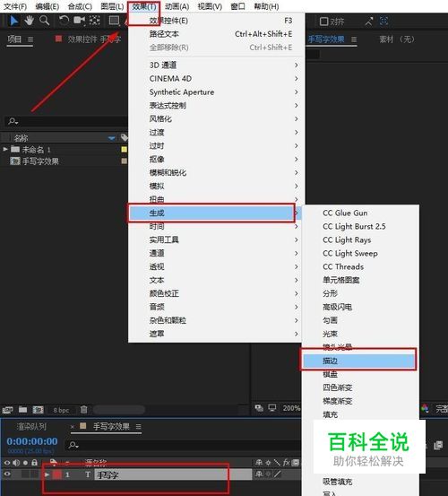Toggle quality switch on 手写字 layer

coord(277,474)
